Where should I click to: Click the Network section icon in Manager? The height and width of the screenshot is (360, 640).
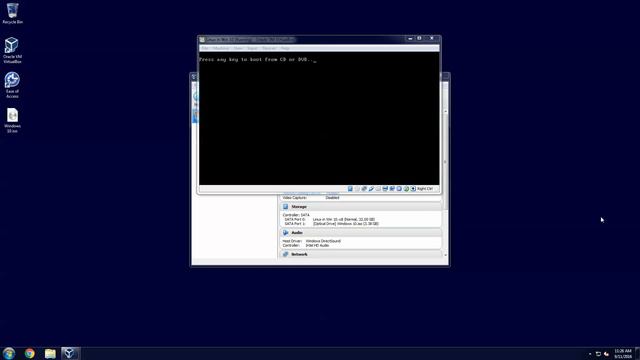coord(286,254)
